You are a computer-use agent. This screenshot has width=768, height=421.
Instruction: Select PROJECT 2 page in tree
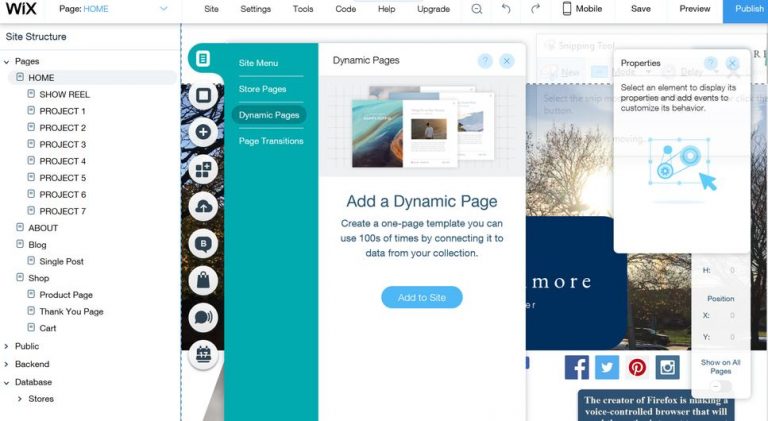pyautogui.click(x=63, y=128)
